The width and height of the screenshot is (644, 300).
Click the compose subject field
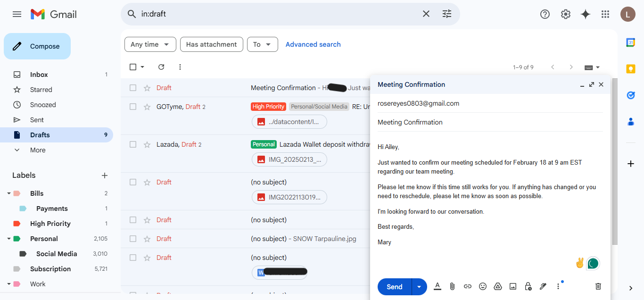[x=490, y=122]
